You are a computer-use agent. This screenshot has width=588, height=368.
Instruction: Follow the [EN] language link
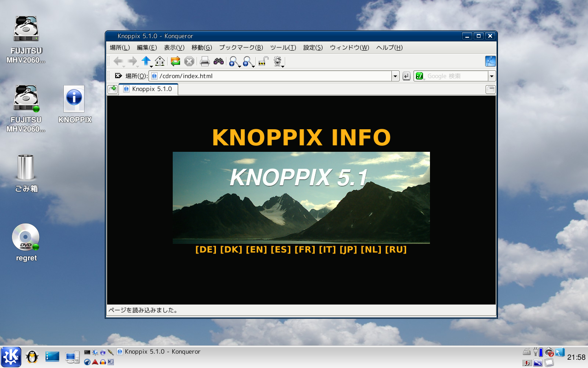coord(256,249)
